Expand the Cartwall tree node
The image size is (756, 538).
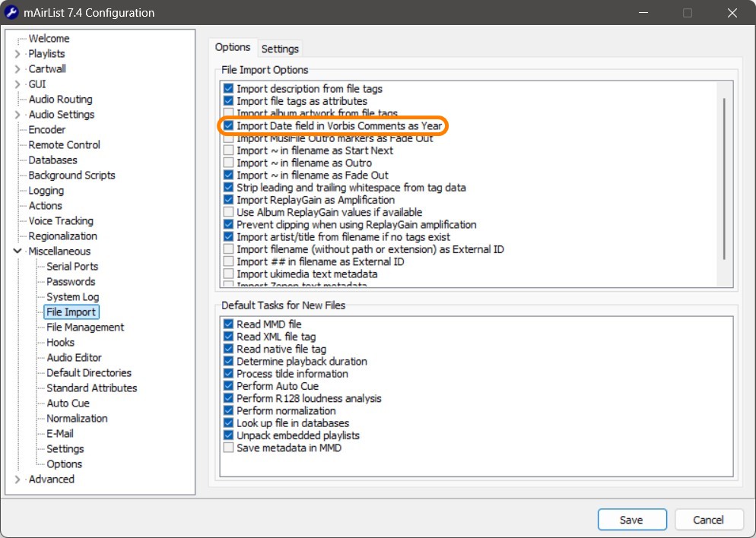coord(17,69)
